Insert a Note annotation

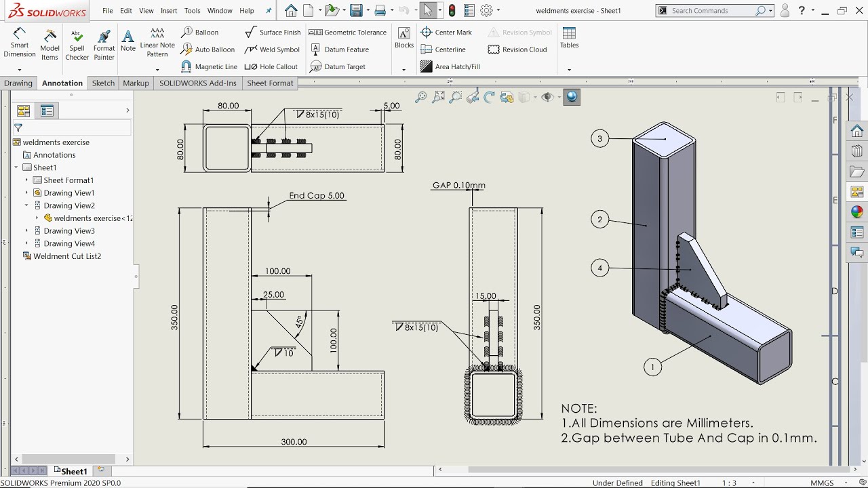pos(128,41)
